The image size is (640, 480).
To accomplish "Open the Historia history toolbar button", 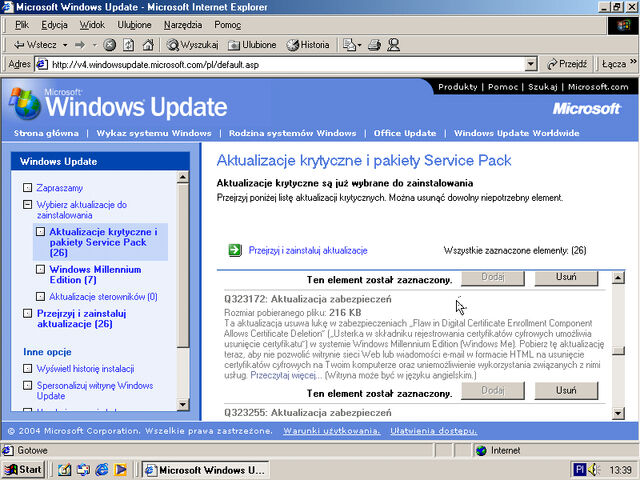I will (x=308, y=45).
